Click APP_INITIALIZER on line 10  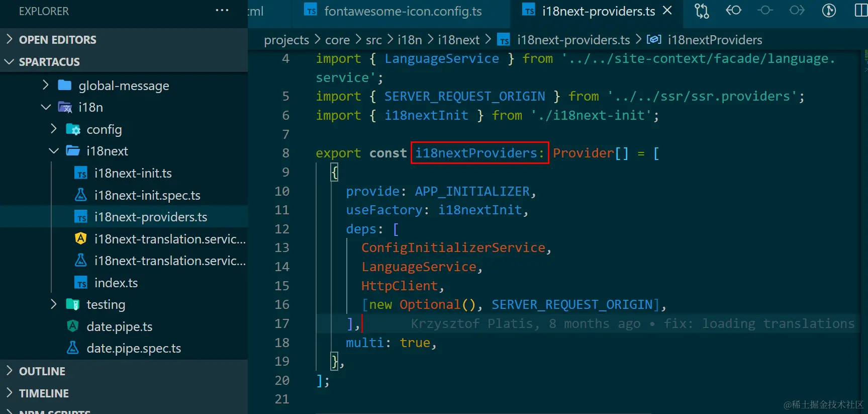(x=472, y=191)
